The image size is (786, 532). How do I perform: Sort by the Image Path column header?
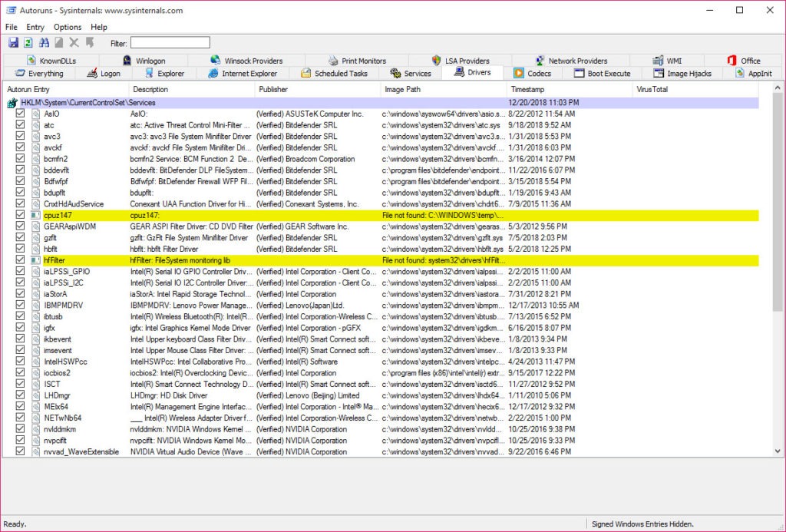point(443,89)
